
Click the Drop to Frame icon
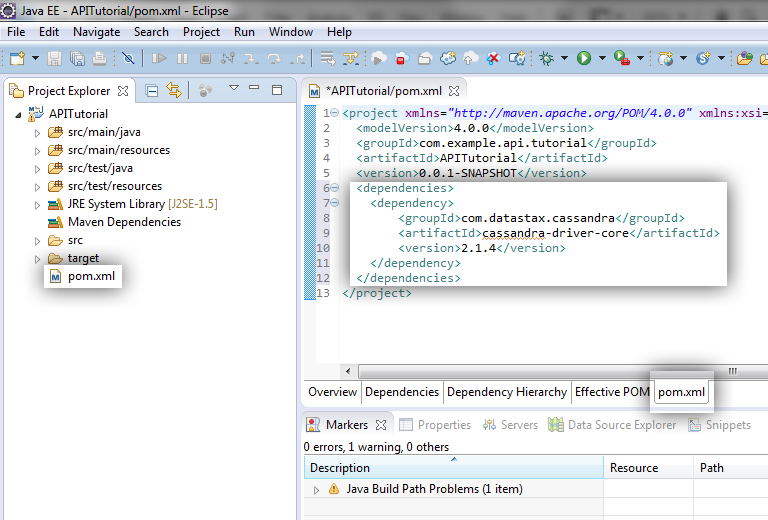pyautogui.click(x=327, y=58)
